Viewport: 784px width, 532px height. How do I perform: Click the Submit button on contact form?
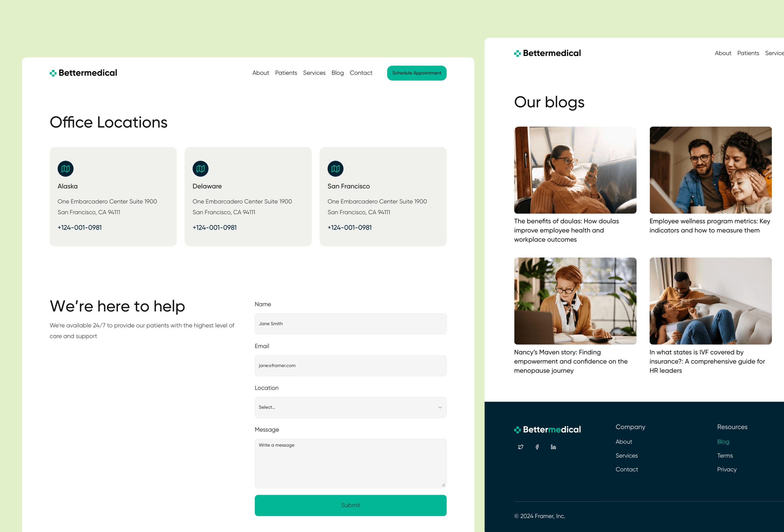pos(351,505)
